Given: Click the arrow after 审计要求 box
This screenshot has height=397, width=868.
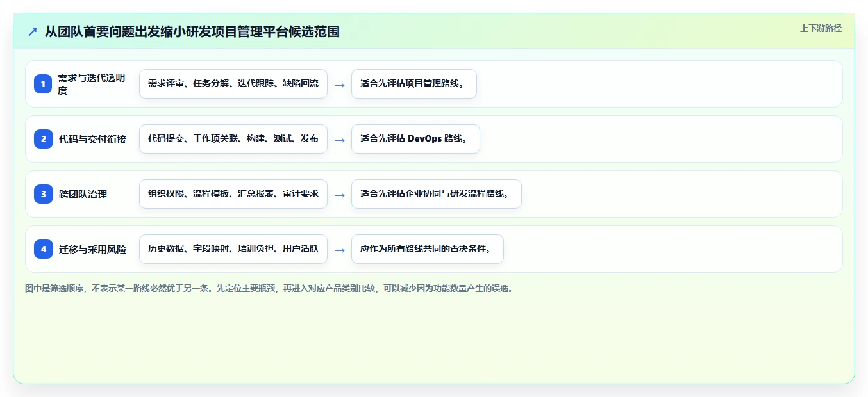Looking at the screenshot, I should coord(340,195).
